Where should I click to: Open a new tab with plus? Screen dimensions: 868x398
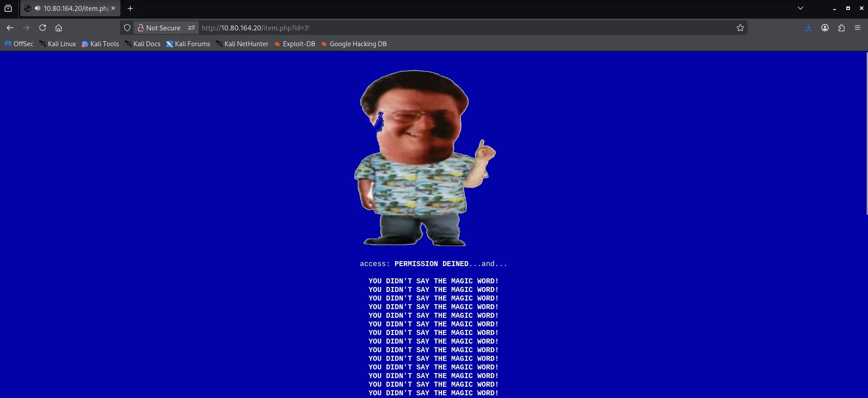(130, 8)
